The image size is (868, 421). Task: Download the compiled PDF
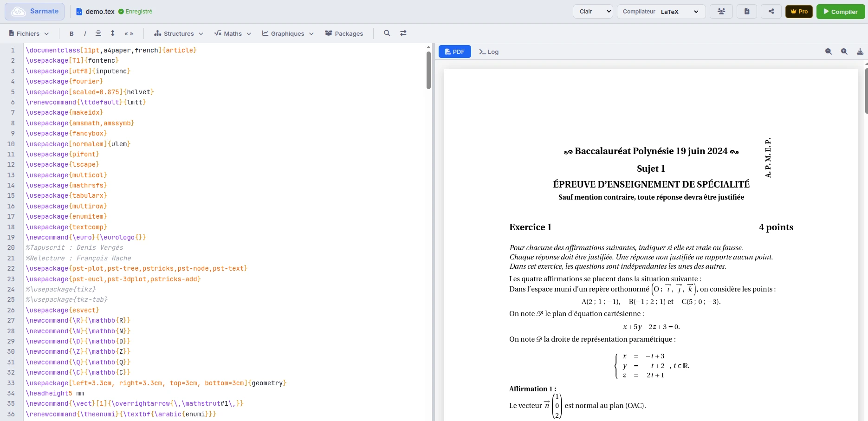coord(860,52)
